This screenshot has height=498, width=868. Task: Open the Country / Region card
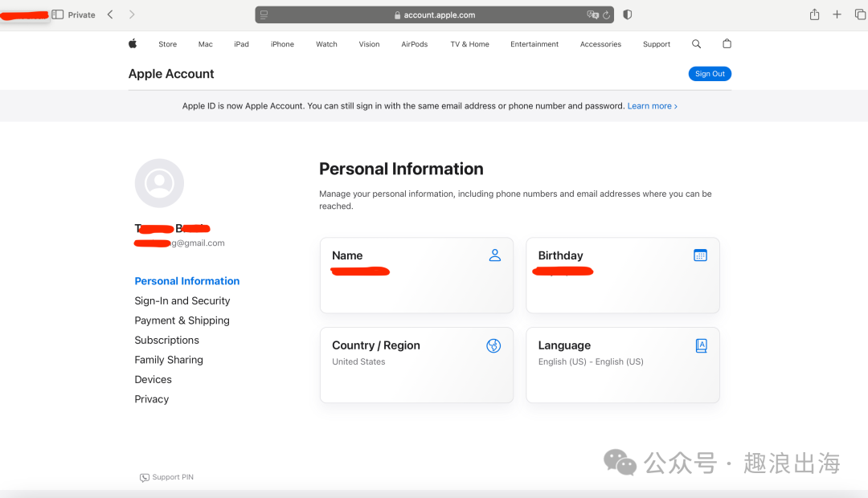[x=417, y=365]
